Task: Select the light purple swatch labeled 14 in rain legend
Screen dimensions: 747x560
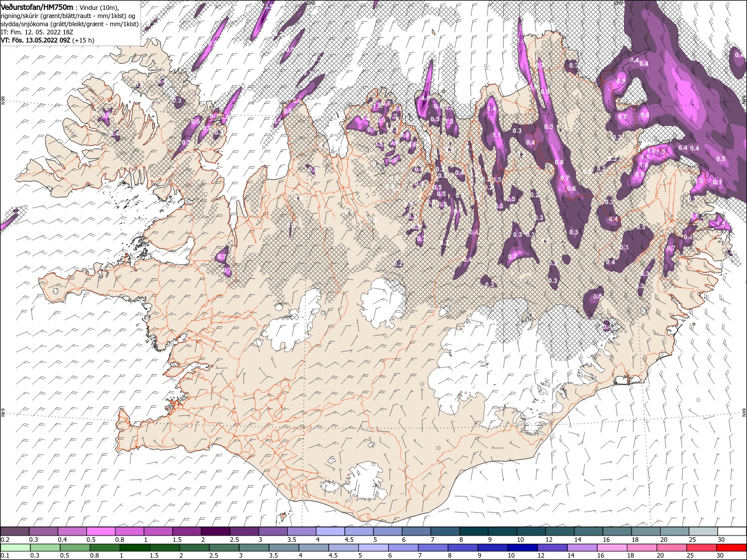Action: pos(581,547)
